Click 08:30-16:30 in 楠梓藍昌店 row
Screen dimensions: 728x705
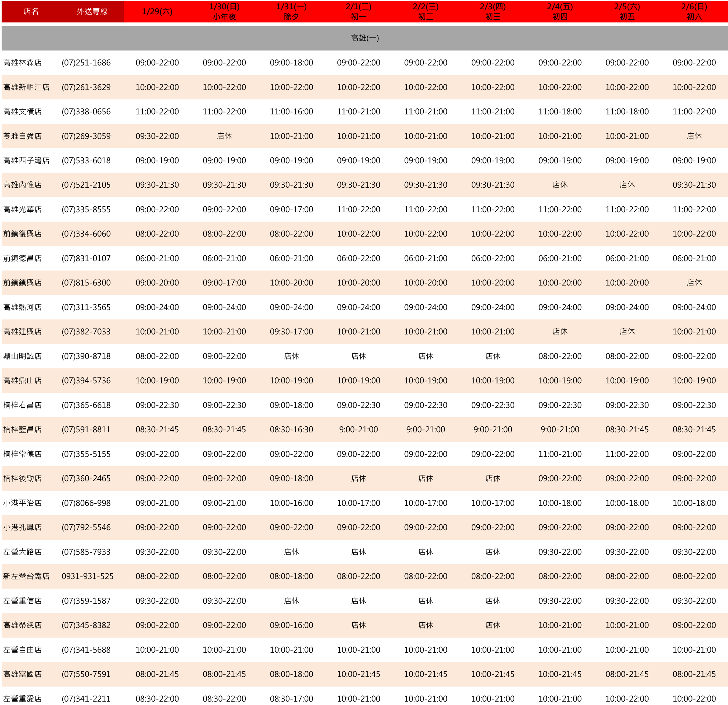(x=292, y=429)
